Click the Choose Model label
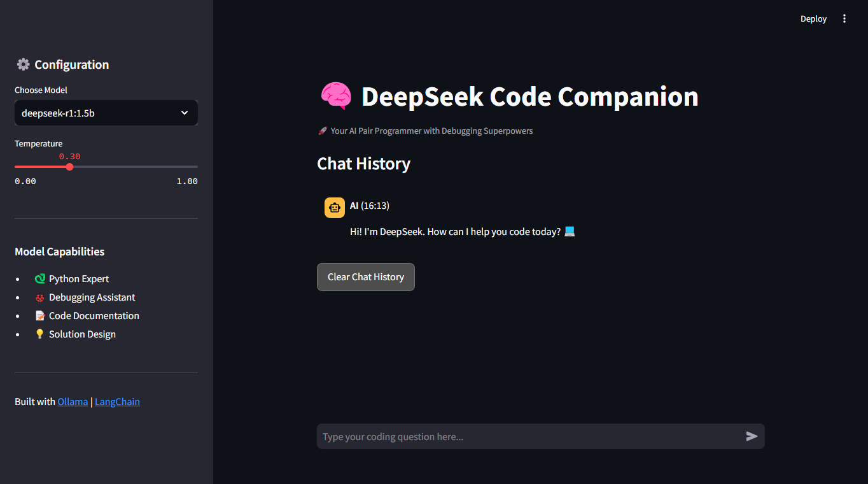The height and width of the screenshot is (484, 868). pos(41,90)
